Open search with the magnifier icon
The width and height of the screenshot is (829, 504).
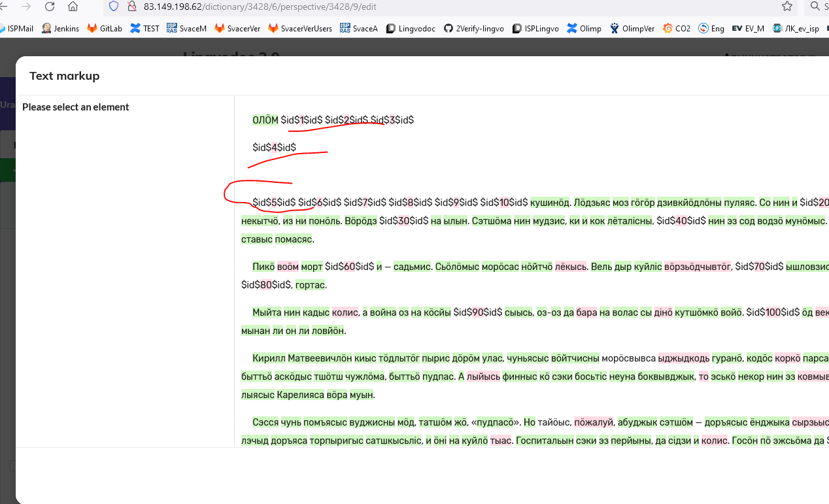pos(814,8)
